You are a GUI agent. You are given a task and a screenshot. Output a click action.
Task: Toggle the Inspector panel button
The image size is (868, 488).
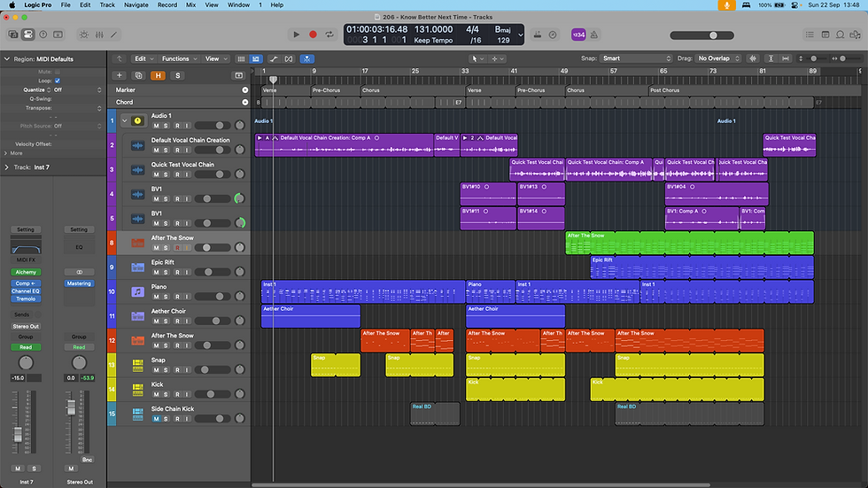[28, 35]
